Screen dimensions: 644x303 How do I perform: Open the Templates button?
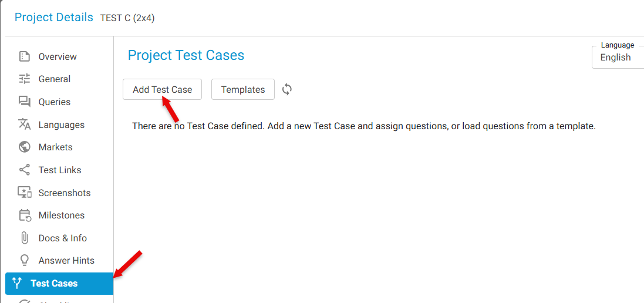243,89
